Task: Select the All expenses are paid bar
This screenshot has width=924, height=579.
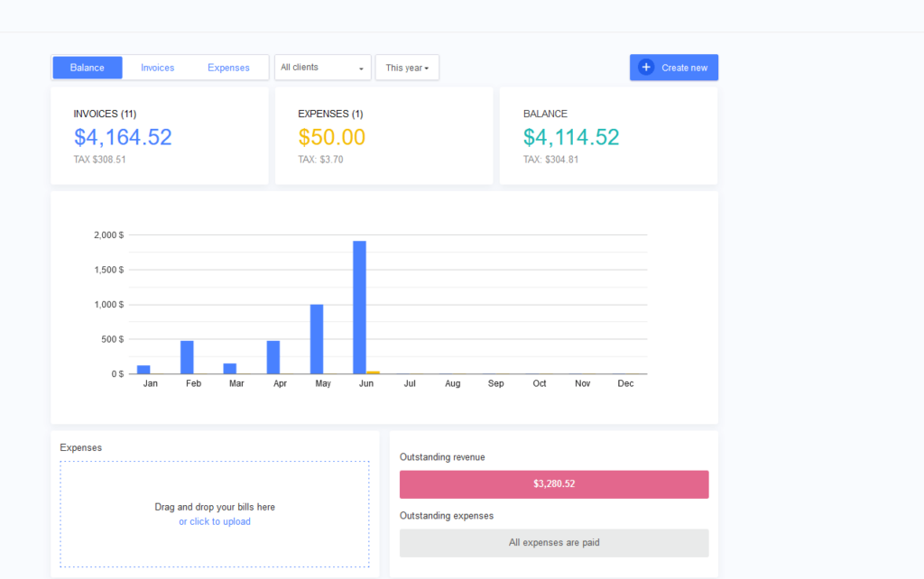Action: (554, 543)
